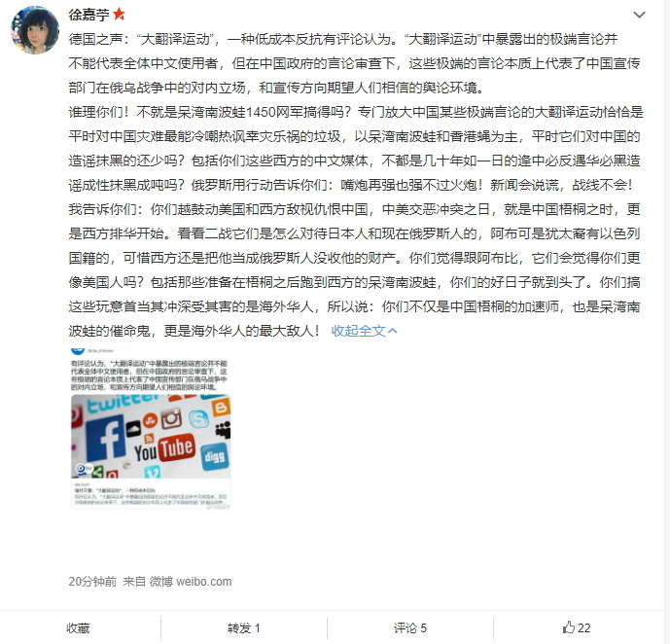This screenshot has height=644, width=670.
Task: Open the attached screenshot image thumbnail
Action: click(151, 429)
